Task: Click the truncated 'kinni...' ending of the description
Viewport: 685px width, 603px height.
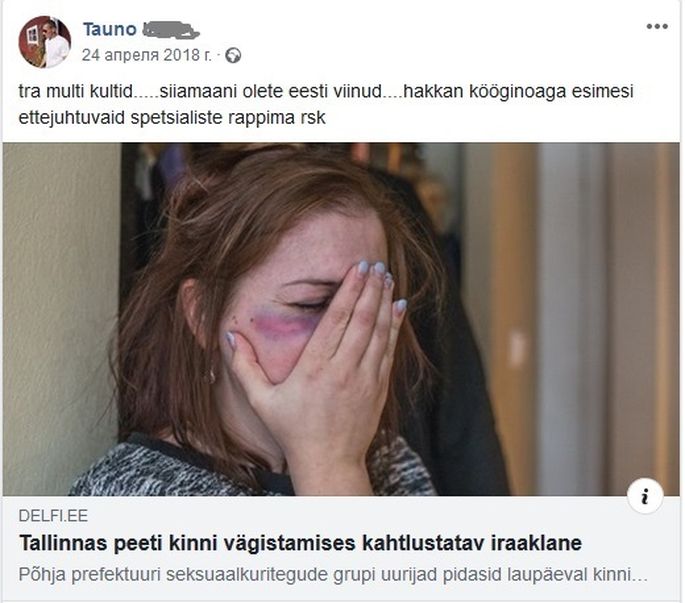Action: (x=619, y=574)
